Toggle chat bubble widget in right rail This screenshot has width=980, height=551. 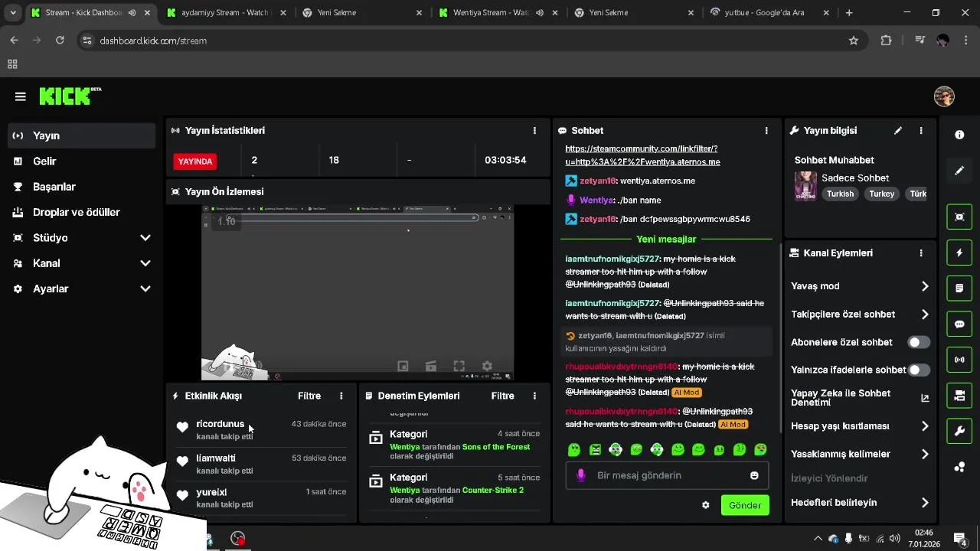[x=959, y=324]
